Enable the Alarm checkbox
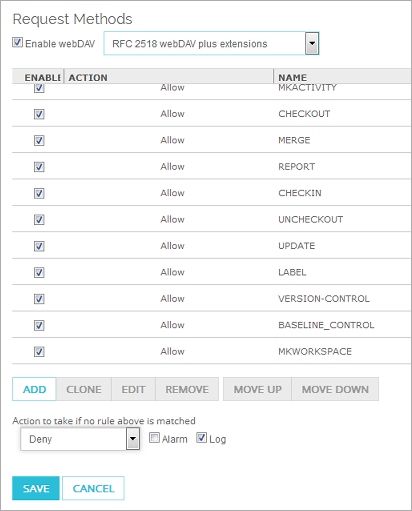Screen dimensions: 412x511 (154, 438)
